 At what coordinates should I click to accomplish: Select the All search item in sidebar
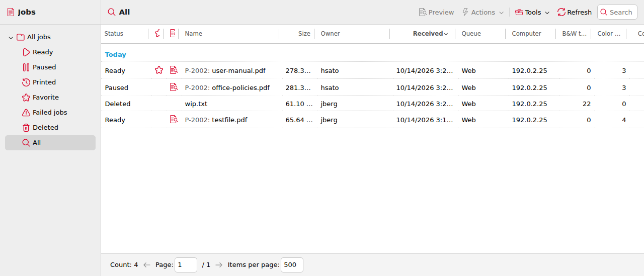(x=50, y=143)
